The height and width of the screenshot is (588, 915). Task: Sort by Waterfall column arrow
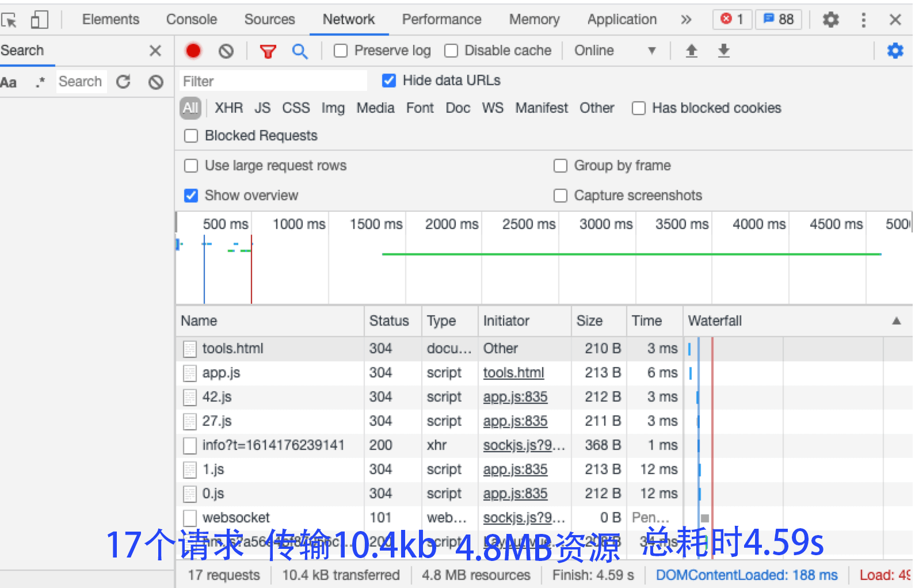[896, 321]
